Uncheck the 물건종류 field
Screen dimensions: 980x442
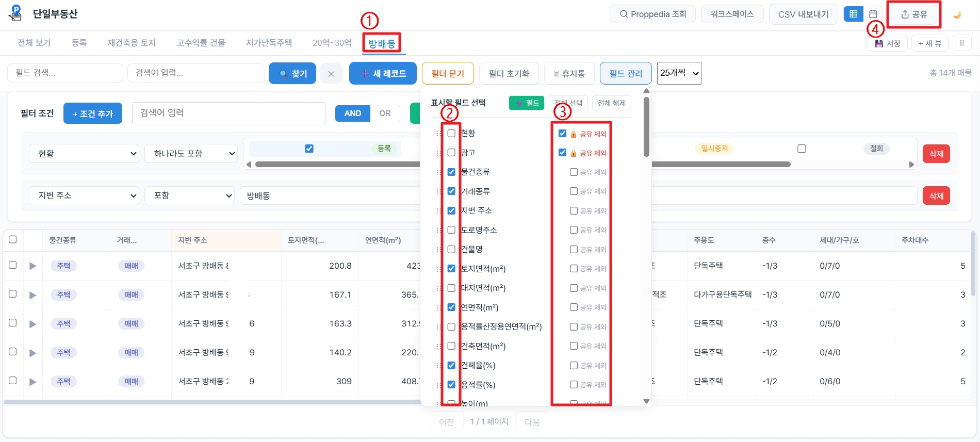pos(451,172)
